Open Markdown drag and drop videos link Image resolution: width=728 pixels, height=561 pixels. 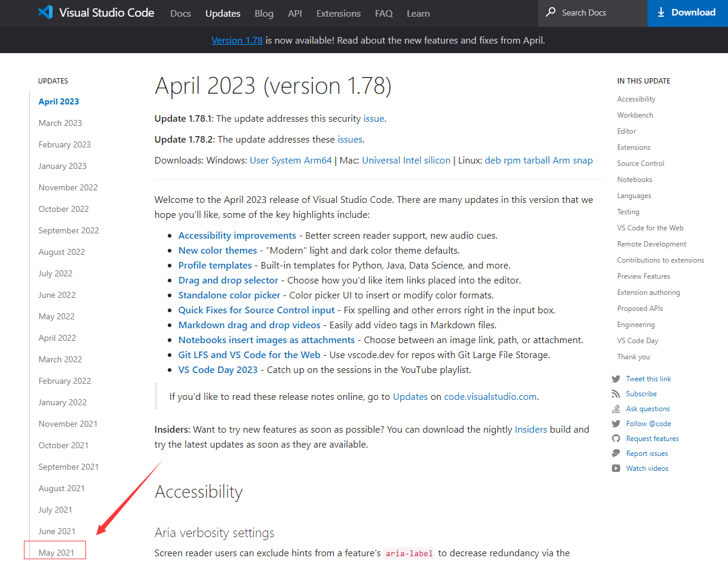pyautogui.click(x=250, y=325)
